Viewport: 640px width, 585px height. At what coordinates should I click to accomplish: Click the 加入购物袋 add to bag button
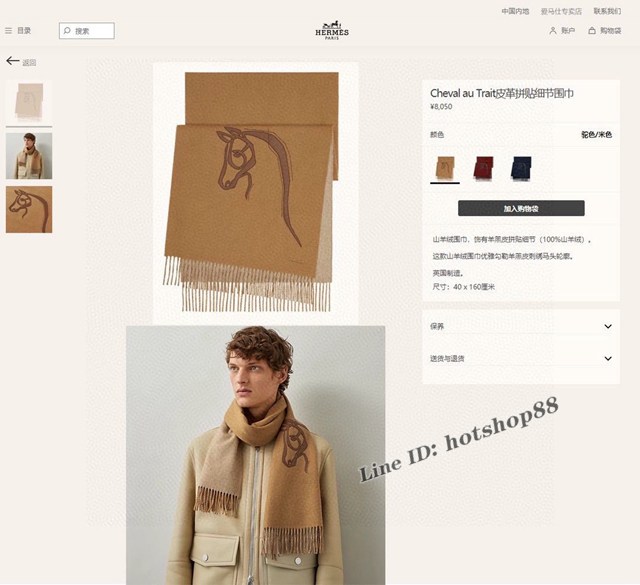click(521, 208)
